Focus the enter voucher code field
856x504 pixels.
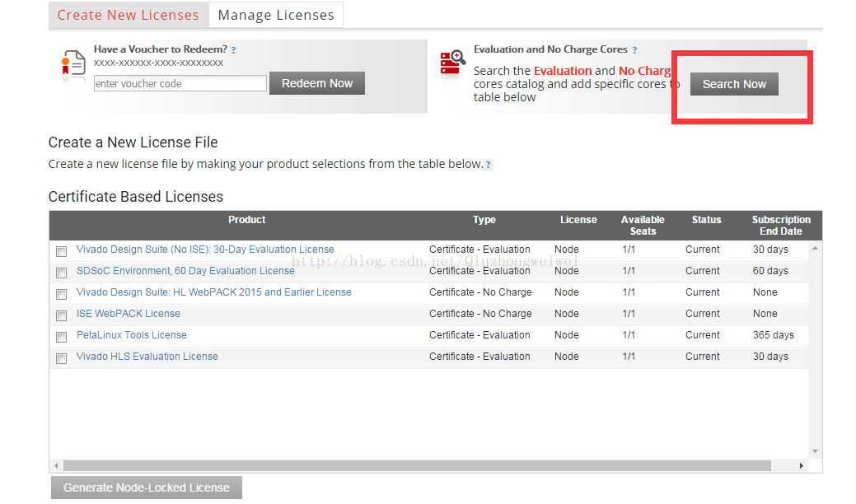180,83
